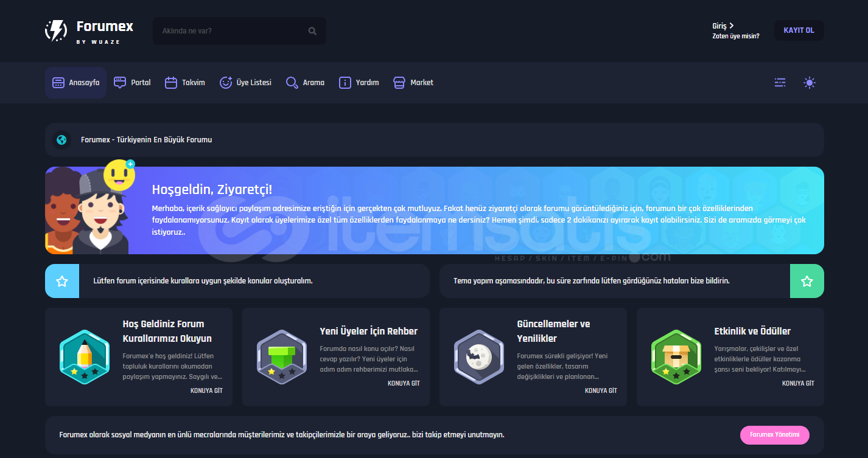Open the Anasayfa menu item
The image size is (868, 458).
tap(75, 83)
